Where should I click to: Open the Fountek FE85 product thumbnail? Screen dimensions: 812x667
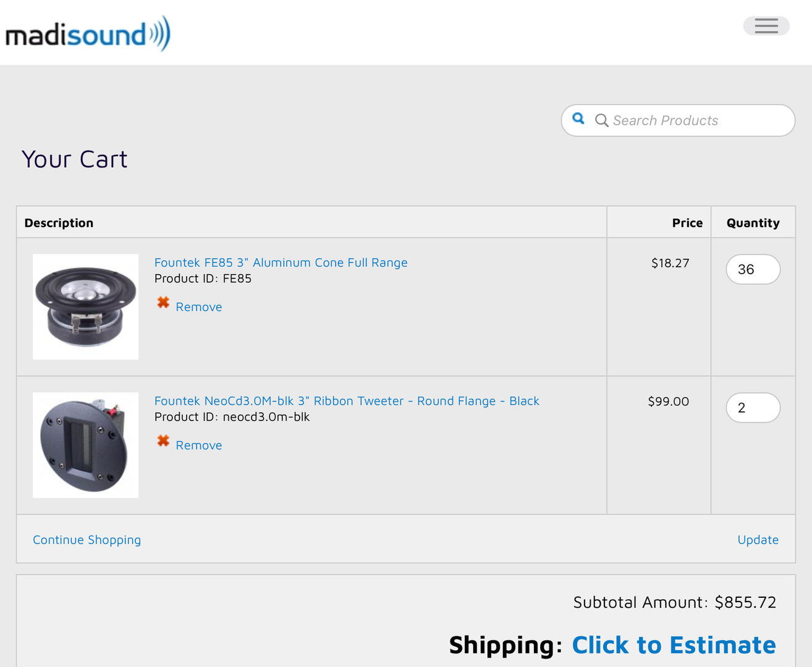(85, 306)
